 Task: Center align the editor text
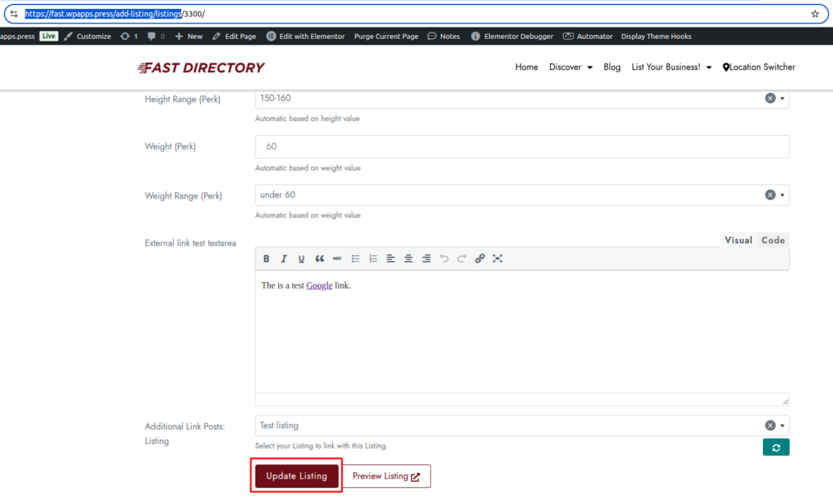click(x=408, y=259)
